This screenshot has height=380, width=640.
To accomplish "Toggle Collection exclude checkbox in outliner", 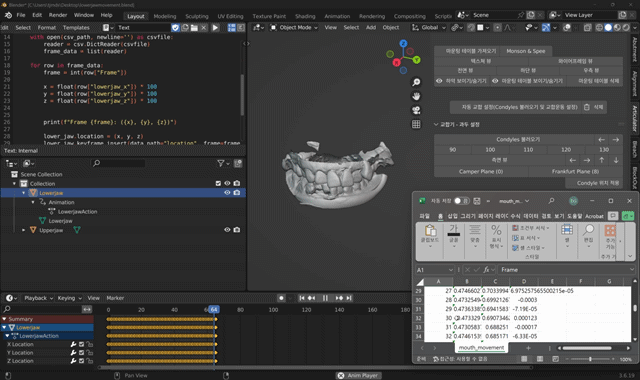I will point(218,184).
